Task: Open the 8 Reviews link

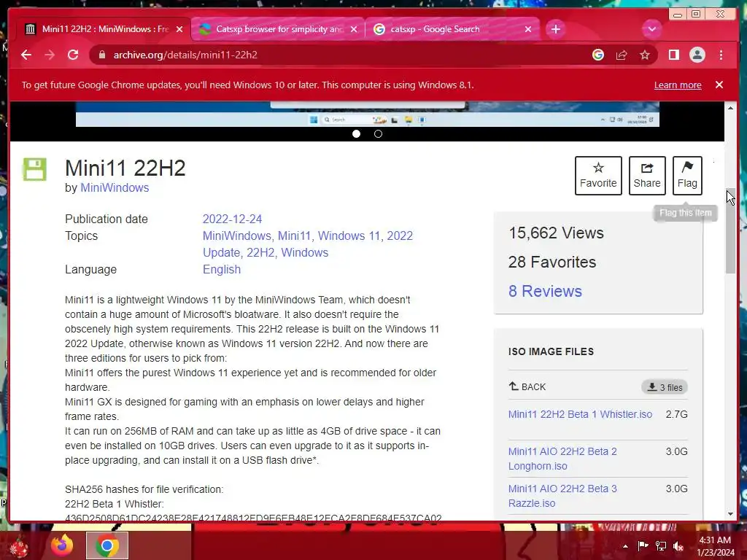Action: [545, 291]
